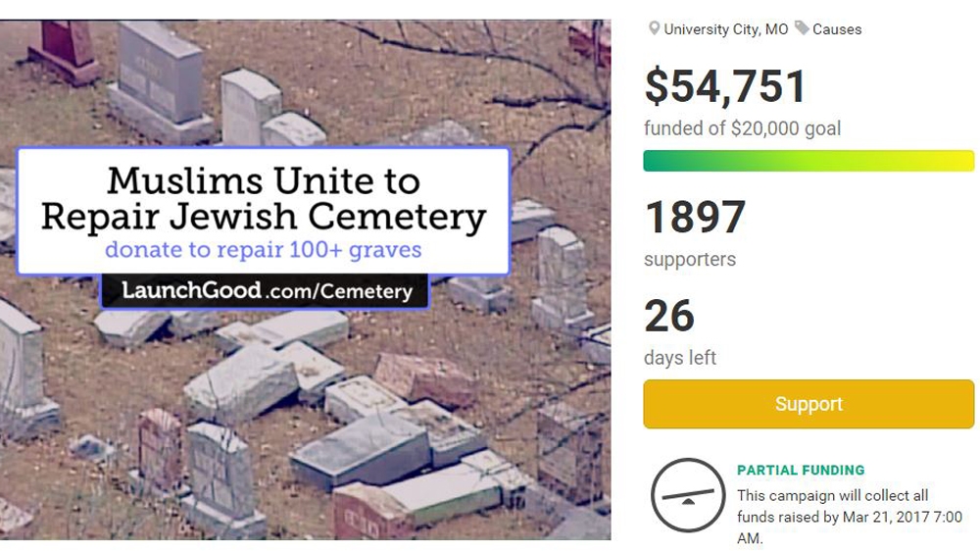
Task: Open the University City, MO location link
Action: point(725,29)
